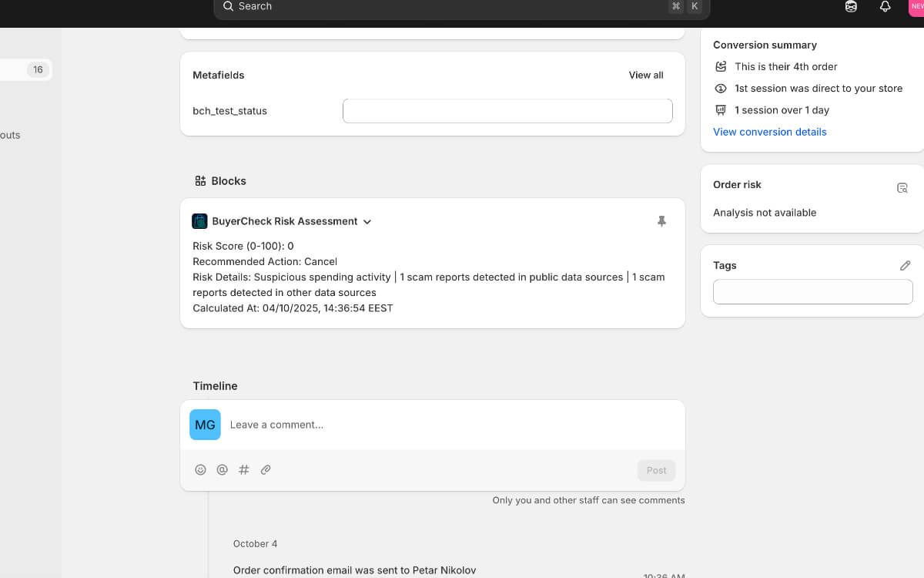924x578 pixels.
Task: Click the Tags input field
Action: [812, 292]
